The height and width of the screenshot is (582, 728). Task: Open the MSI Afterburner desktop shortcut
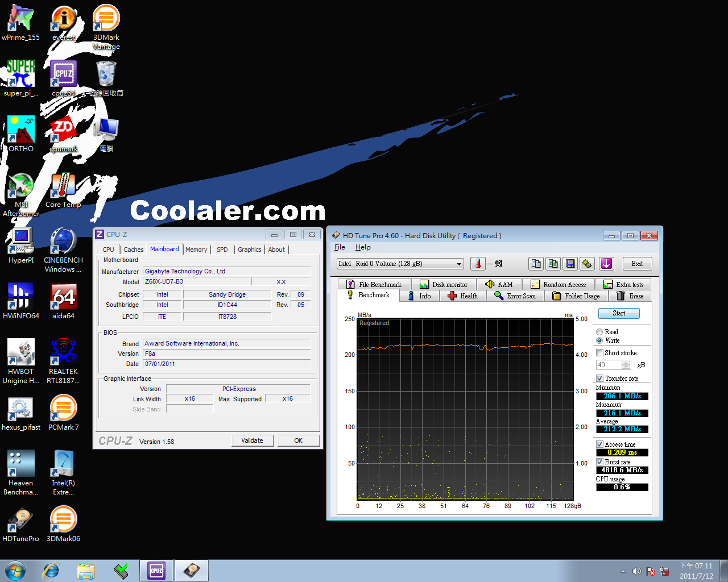click(21, 194)
